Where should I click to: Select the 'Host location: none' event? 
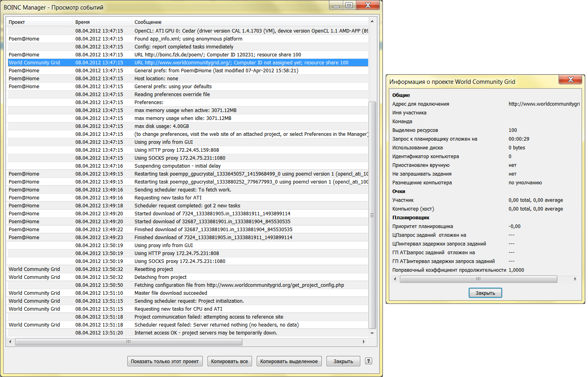188,78
